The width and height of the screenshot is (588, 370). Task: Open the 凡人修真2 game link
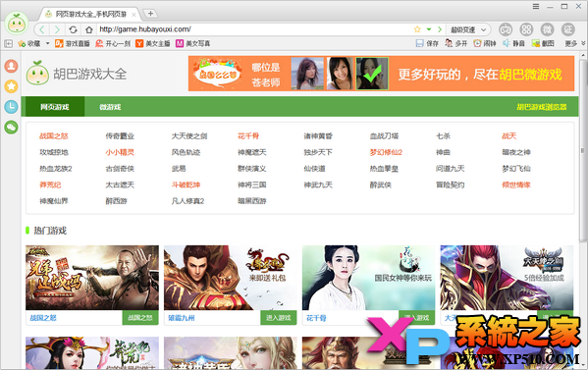pos(187,201)
